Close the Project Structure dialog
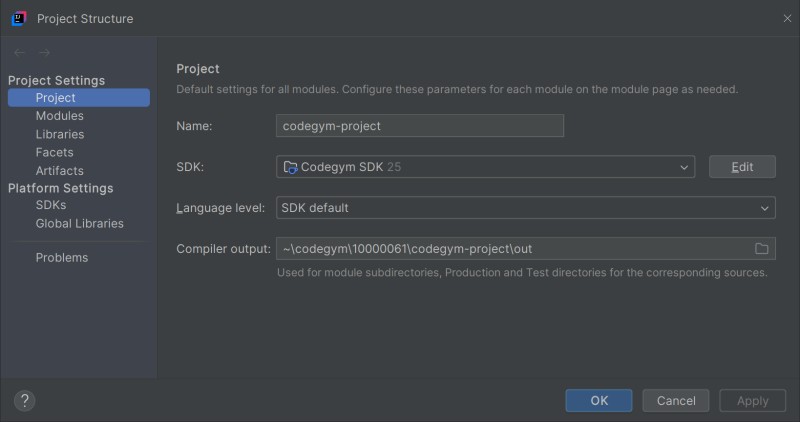Viewport: 800px width, 422px height. [x=786, y=18]
